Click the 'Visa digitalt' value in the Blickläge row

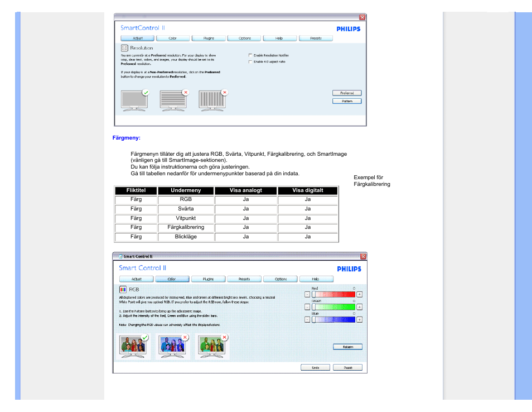click(307, 237)
